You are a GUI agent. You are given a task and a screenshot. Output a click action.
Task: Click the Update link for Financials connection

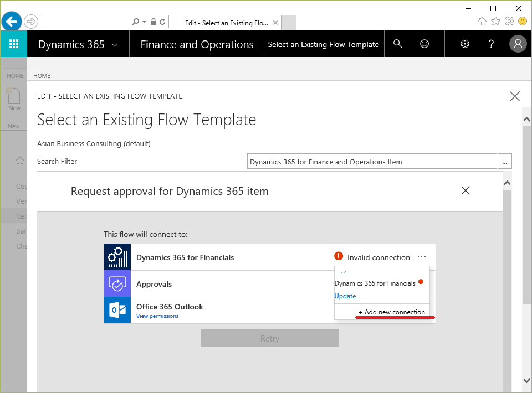[x=345, y=296]
